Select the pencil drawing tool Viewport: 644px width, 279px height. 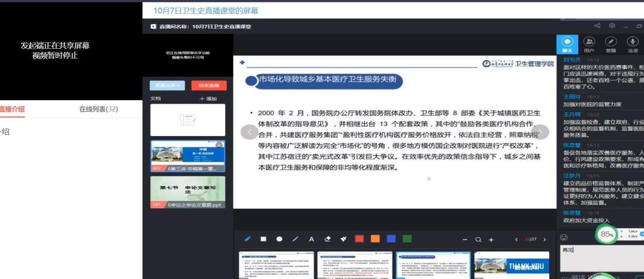[x=247, y=239]
